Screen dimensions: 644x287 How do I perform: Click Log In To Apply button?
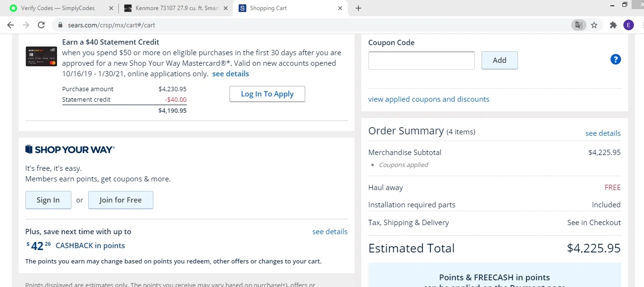coord(267,94)
